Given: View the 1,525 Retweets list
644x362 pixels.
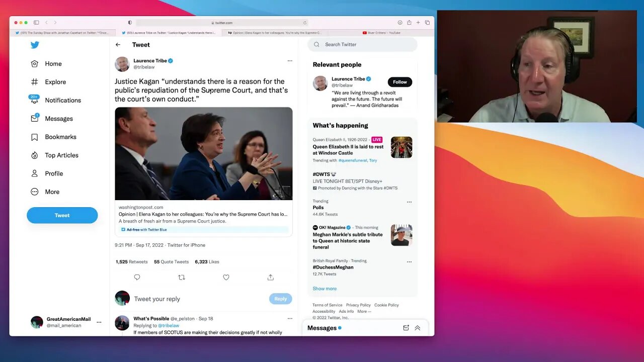Looking at the screenshot, I should coord(132,262).
